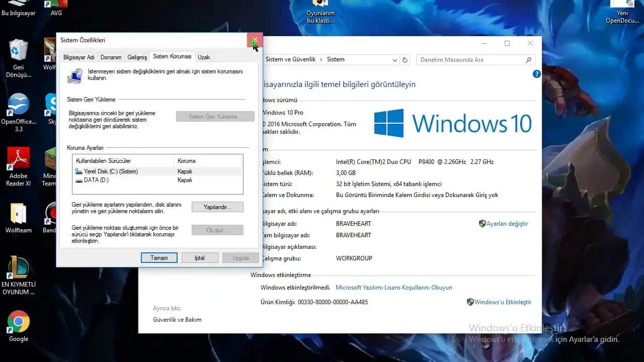Open the Gelişmiş tab

click(x=137, y=57)
